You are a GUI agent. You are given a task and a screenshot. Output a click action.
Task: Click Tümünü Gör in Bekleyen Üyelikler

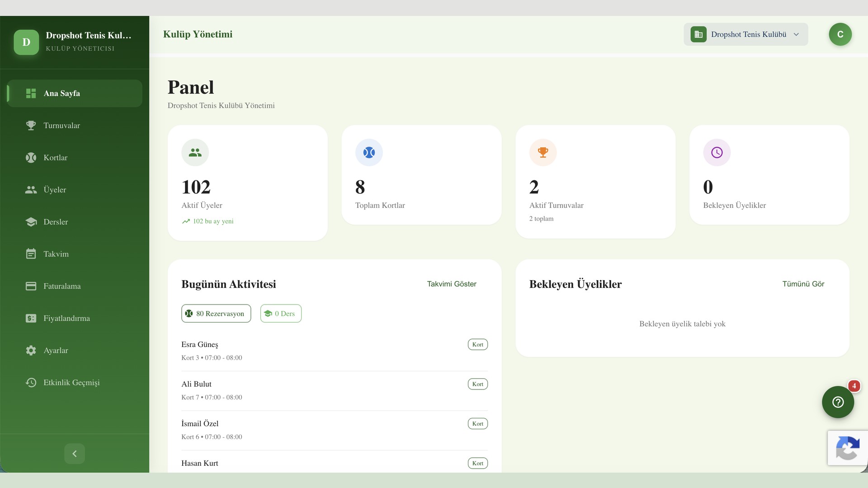(x=803, y=284)
